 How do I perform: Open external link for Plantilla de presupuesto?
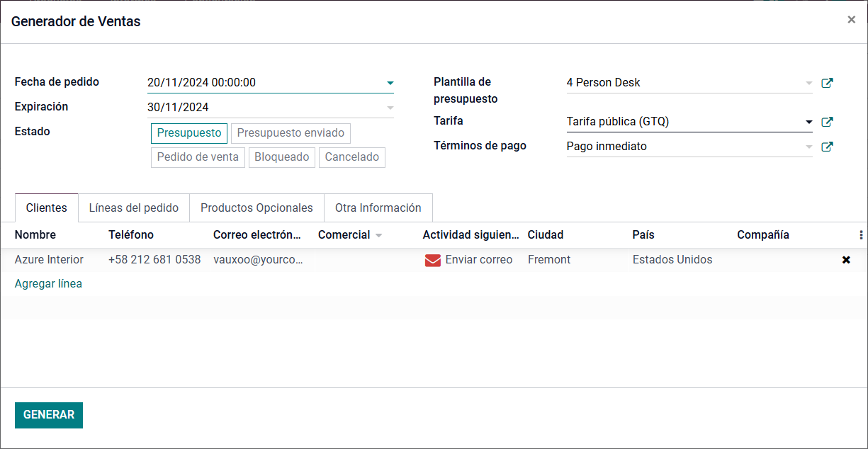point(827,83)
